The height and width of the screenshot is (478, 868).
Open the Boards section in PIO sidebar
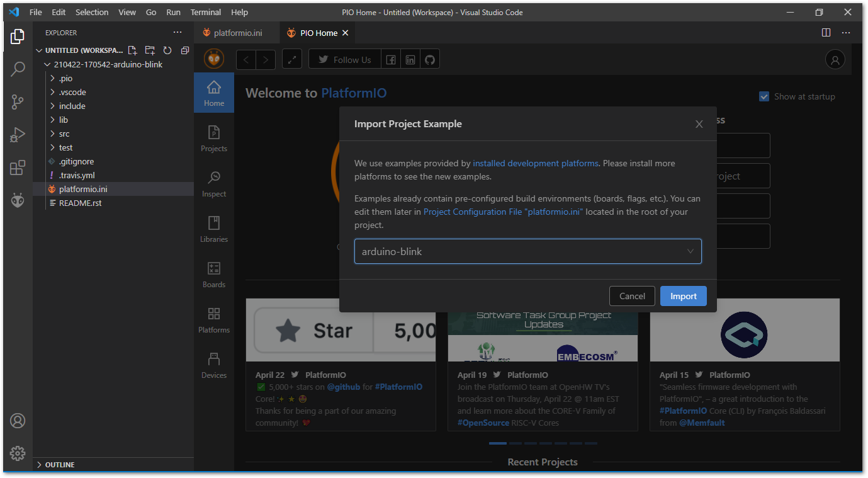coord(214,275)
